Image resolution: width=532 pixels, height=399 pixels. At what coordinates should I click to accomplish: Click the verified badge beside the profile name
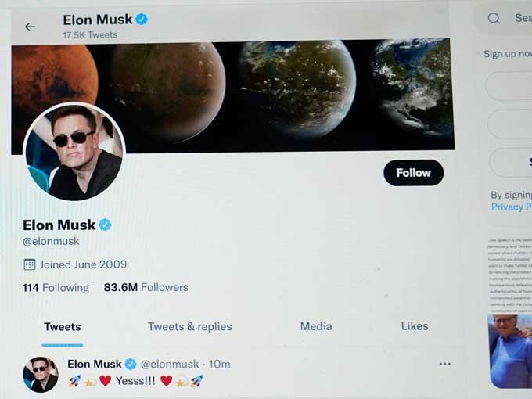105,225
